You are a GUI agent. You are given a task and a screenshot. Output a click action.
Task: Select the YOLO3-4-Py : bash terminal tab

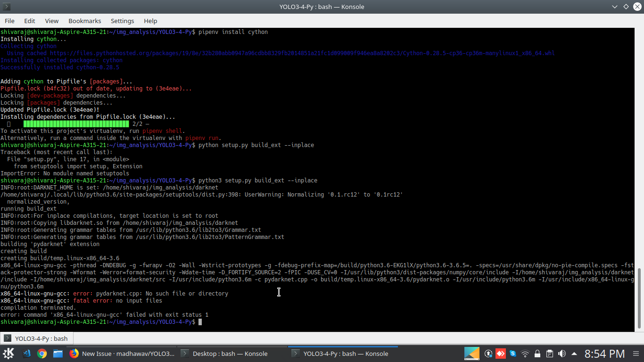click(x=37, y=338)
